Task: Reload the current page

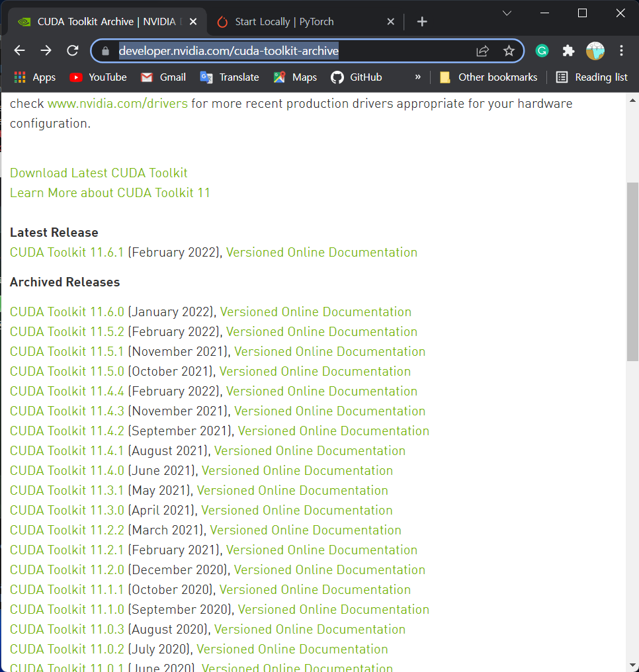Action: click(x=73, y=50)
